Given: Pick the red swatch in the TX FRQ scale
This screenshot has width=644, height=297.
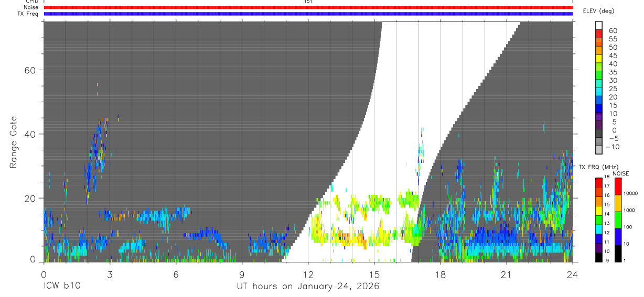Looking at the screenshot, I should pos(599,183).
